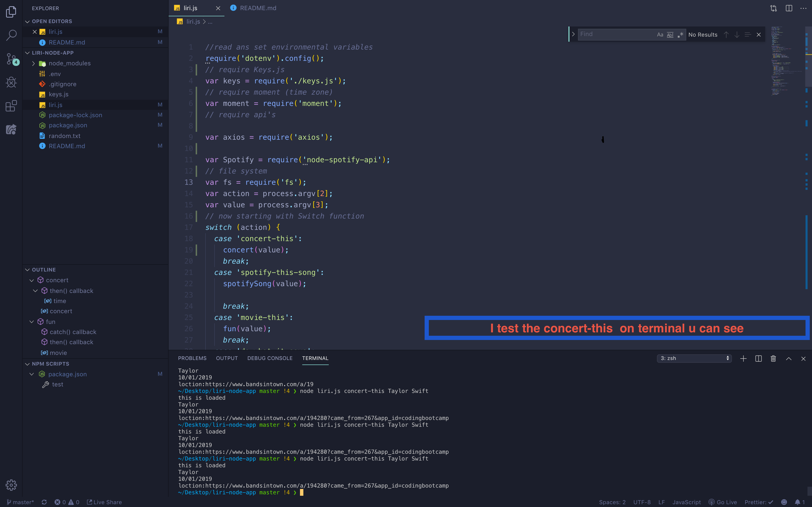The width and height of the screenshot is (812, 507).
Task: Open the Debug view icon
Action: (x=11, y=82)
